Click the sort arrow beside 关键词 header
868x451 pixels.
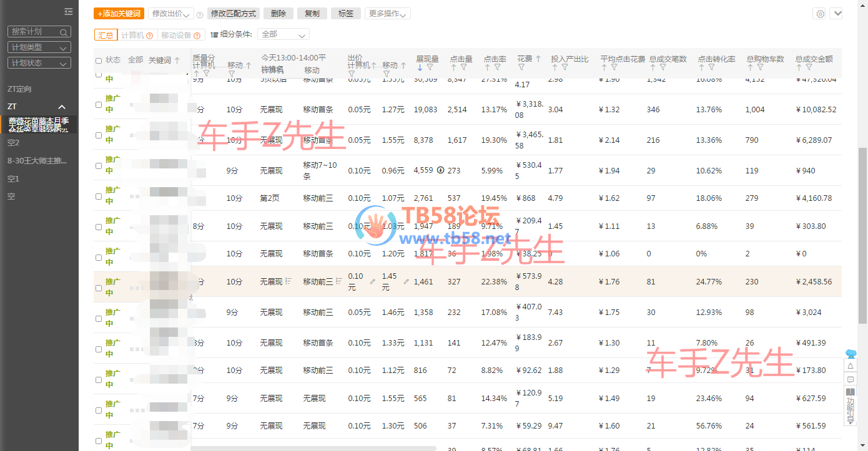(x=177, y=61)
